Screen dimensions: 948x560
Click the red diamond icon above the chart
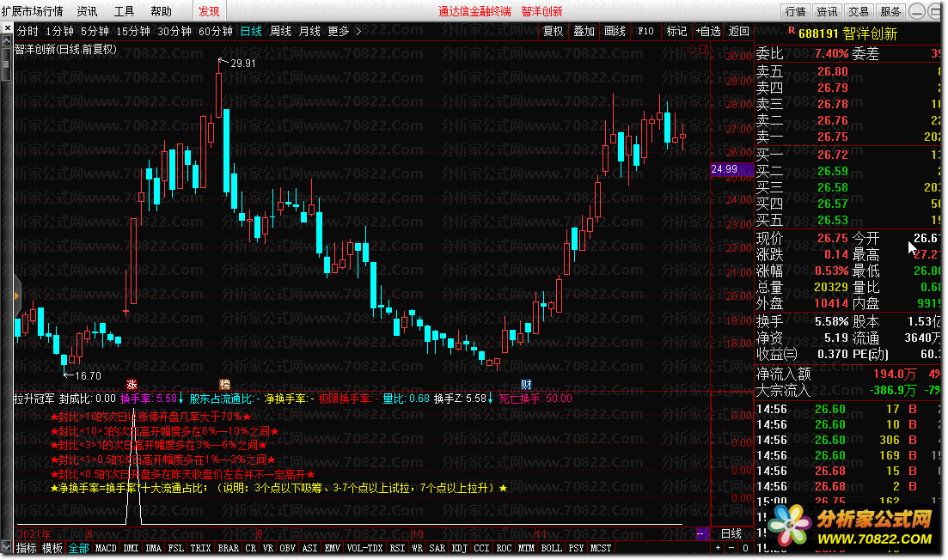692,50
